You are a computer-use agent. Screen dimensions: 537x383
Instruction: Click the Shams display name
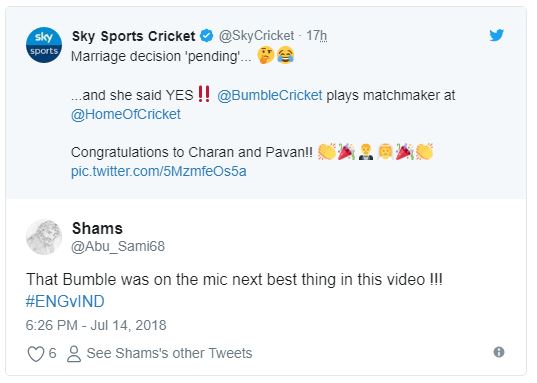(x=97, y=228)
